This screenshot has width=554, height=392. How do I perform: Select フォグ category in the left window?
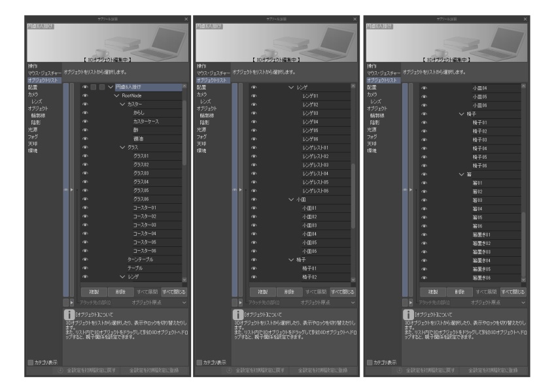[33, 137]
